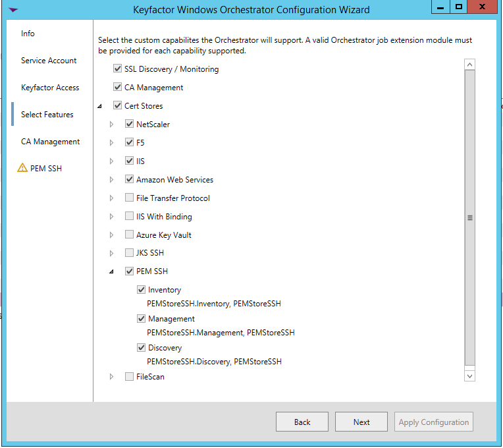Switch to Keyfactor Access step
Screen dimensions: 503x448
pyautogui.click(x=50, y=88)
